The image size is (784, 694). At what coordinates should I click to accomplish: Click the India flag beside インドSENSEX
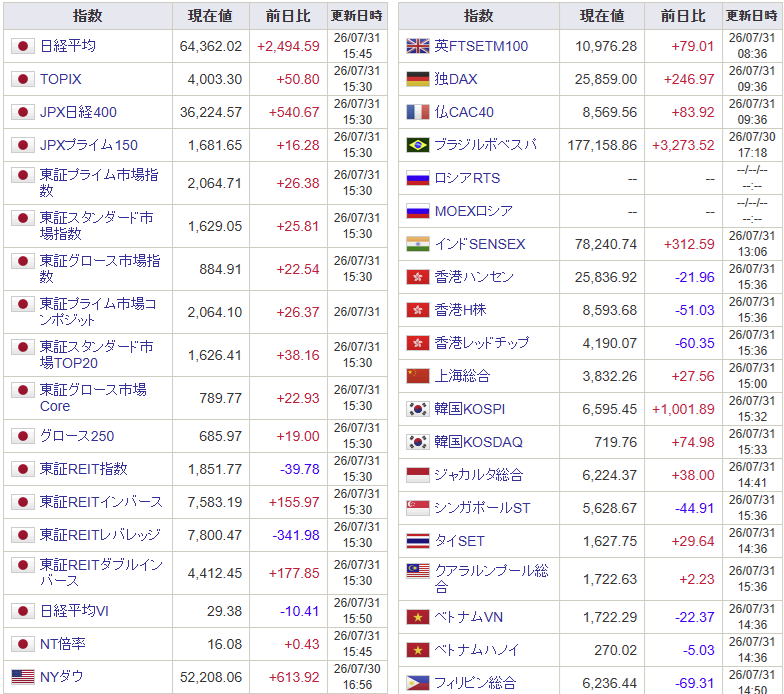coord(418,244)
